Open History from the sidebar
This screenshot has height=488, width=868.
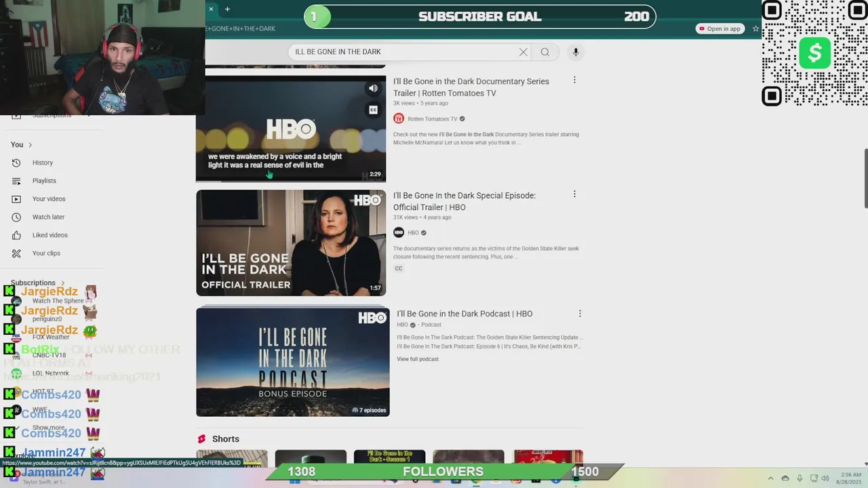(42, 163)
